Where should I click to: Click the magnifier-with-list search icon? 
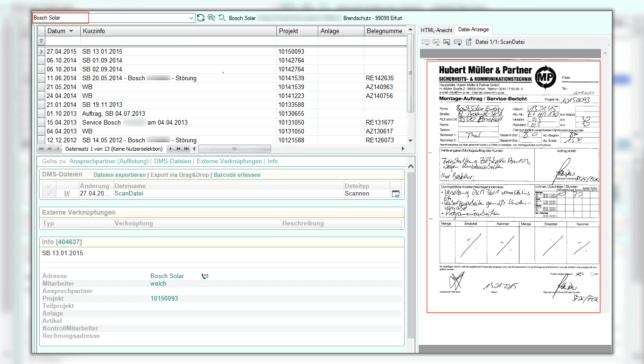tap(211, 18)
